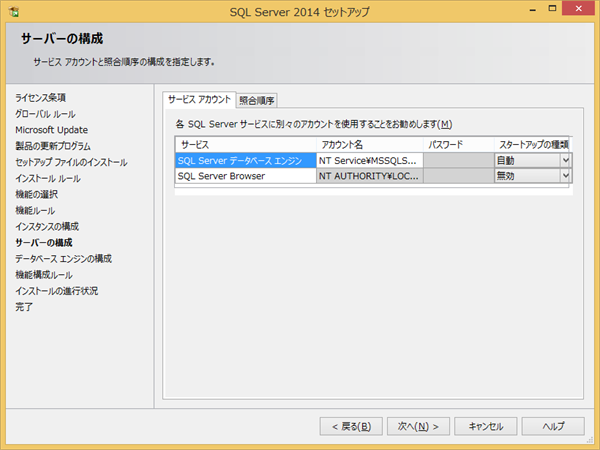This screenshot has width=600, height=450.
Task: Open the 照合順序 tab
Action: point(257,101)
